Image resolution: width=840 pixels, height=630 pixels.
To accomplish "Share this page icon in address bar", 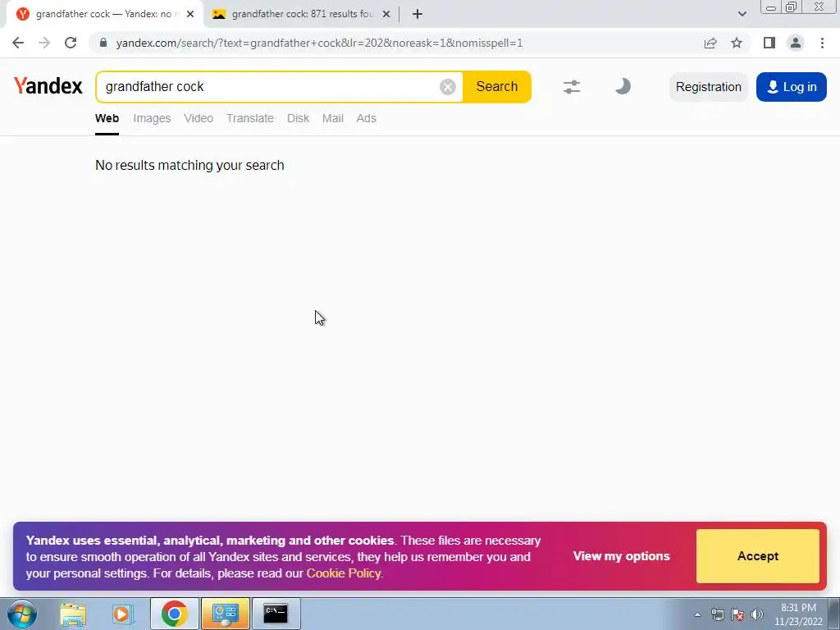I will pos(710,43).
